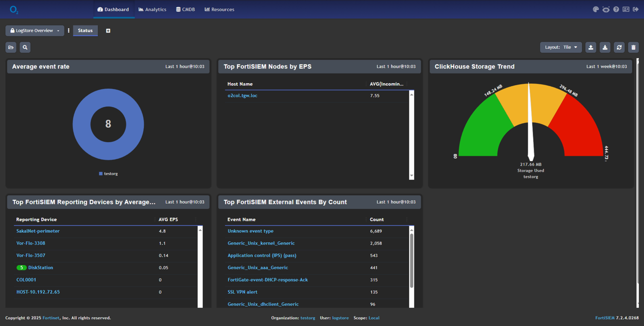Click the green segment of storage gauge

coord(483,131)
